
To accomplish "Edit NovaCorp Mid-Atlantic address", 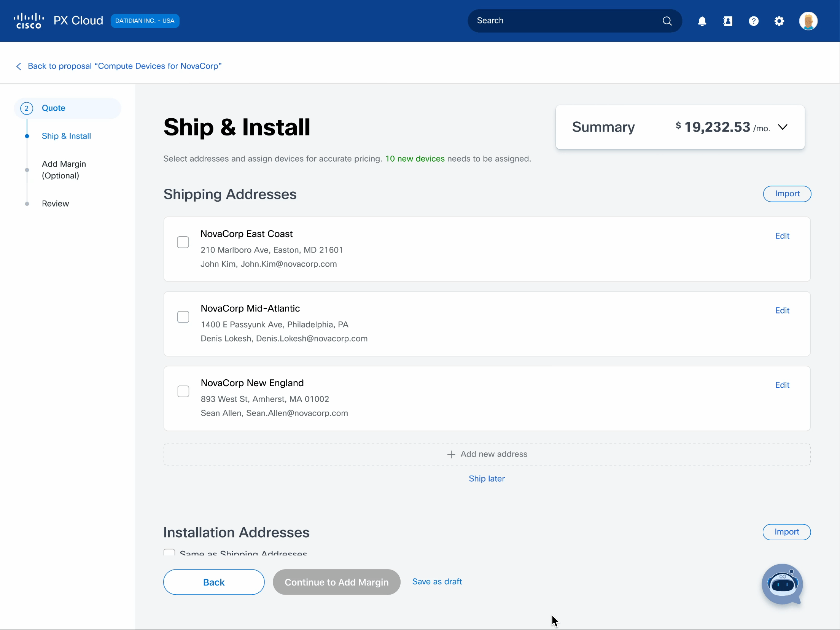I will coord(782,310).
